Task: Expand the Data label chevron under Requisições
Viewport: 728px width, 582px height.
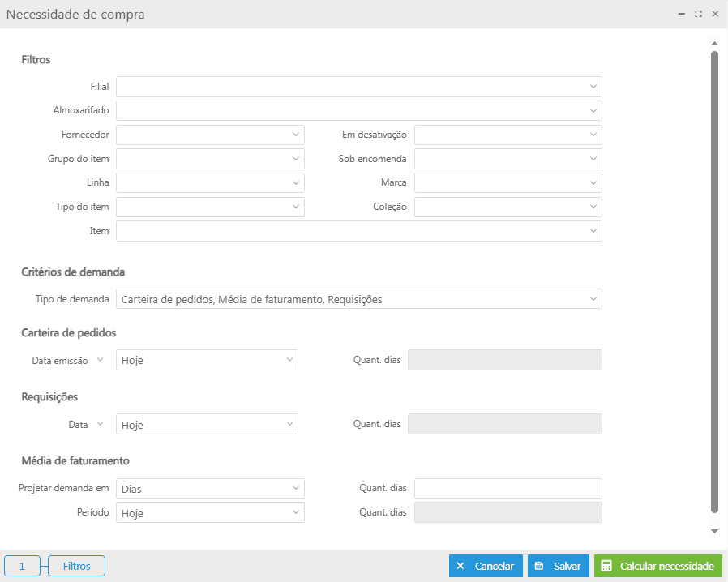Action: [101, 424]
